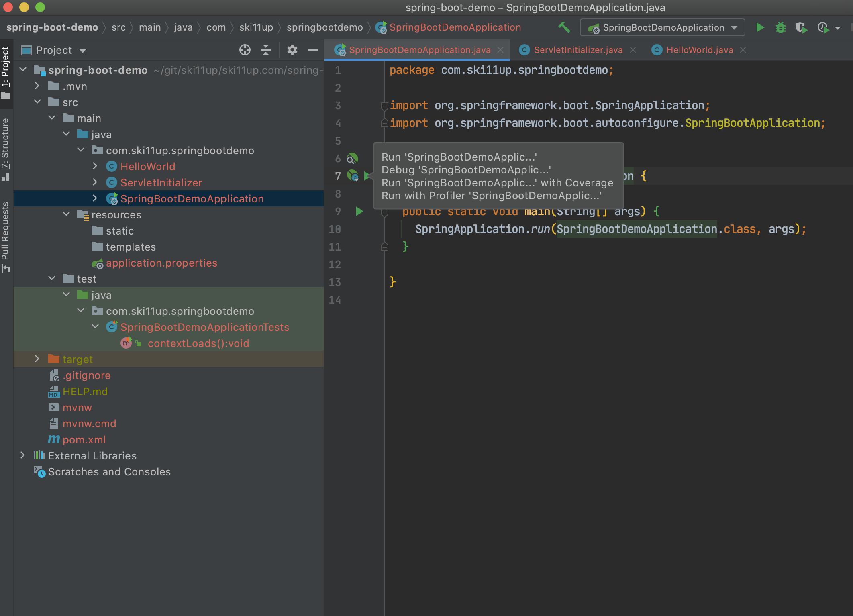Screen dimensions: 853x616
Task: Click the Locate current file crosshair icon
Action: pos(245,50)
